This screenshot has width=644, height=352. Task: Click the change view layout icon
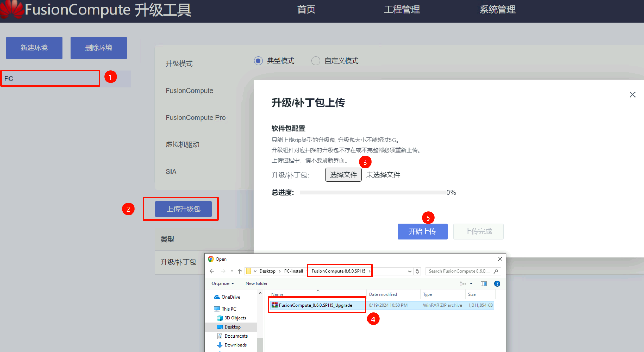coord(463,283)
